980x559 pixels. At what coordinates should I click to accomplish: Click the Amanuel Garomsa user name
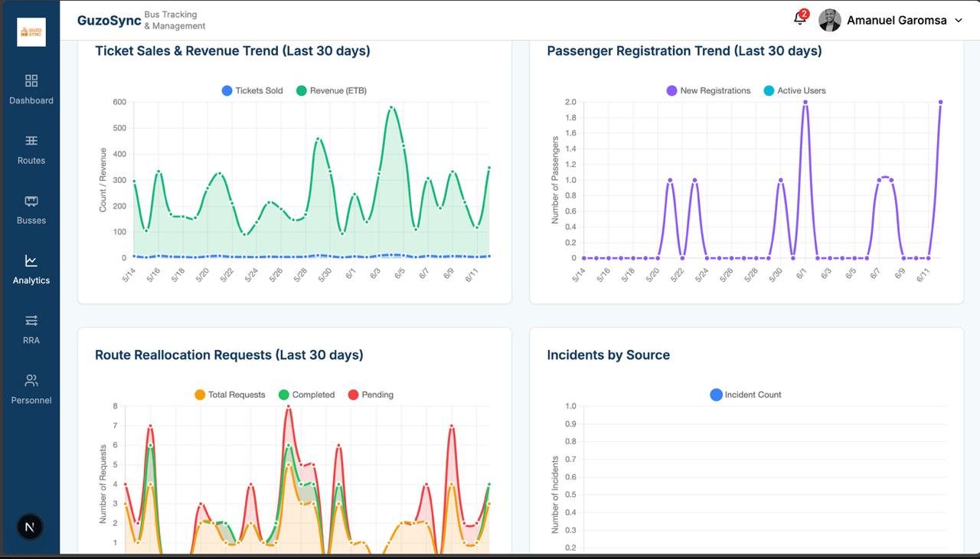pyautogui.click(x=897, y=21)
